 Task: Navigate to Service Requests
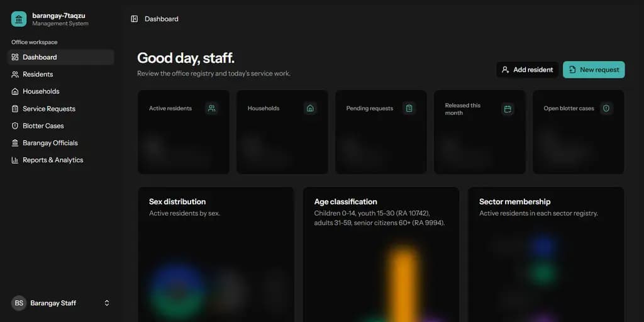[x=60, y=109]
